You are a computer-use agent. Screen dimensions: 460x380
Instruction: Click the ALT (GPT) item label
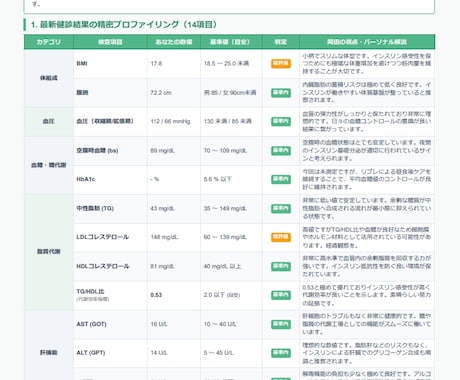point(91,353)
